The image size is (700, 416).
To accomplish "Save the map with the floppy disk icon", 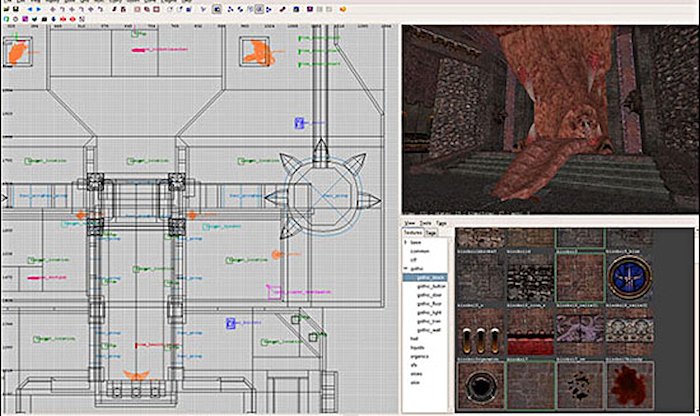I will [x=16, y=9].
